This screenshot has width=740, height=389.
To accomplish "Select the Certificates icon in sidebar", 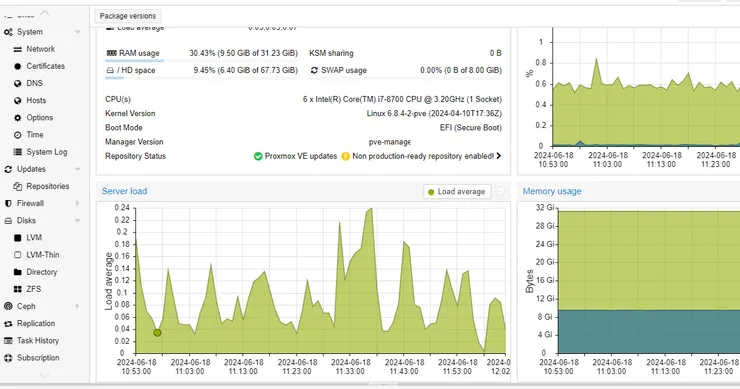I will pos(17,66).
